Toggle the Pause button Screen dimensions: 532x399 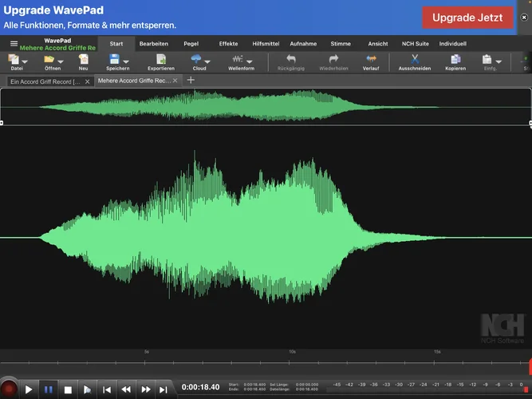pyautogui.click(x=49, y=389)
